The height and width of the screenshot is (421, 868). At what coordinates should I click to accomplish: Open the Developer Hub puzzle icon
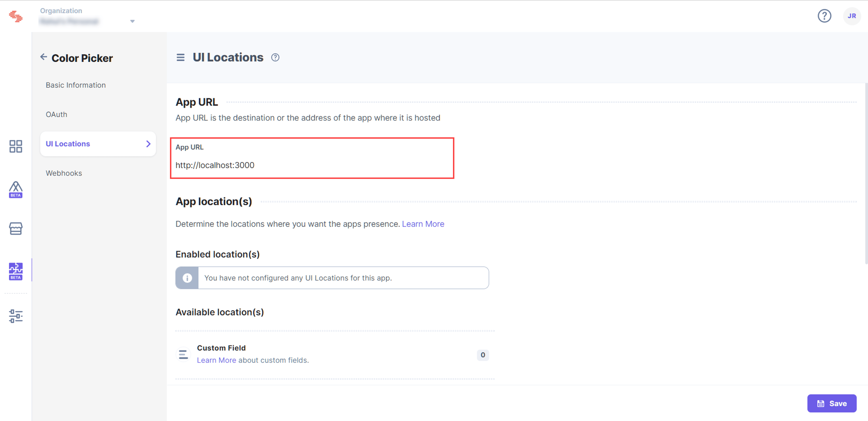(16, 271)
